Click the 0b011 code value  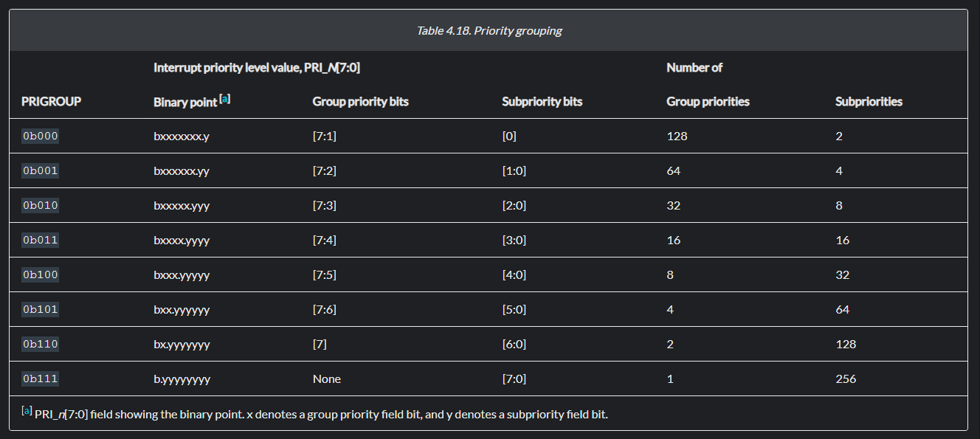tap(40, 240)
